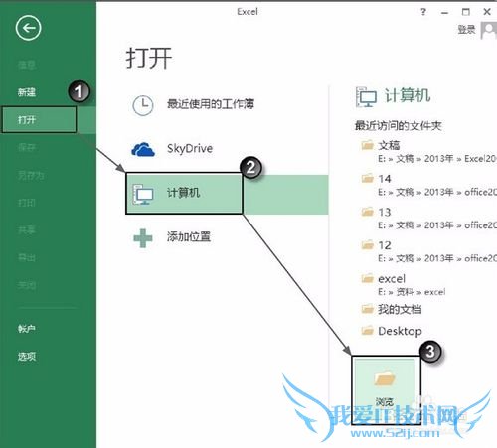Open the Desktop folder
This screenshot has height=448, width=497.
[x=392, y=331]
